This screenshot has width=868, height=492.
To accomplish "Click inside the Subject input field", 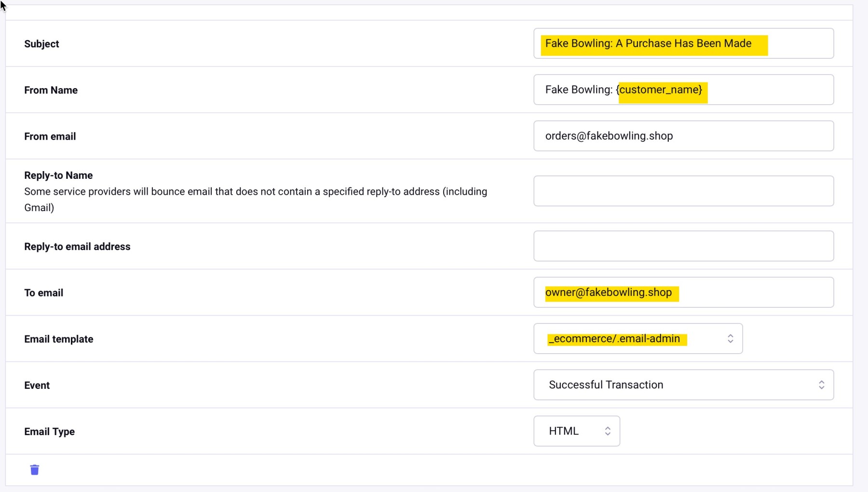I will tap(683, 43).
